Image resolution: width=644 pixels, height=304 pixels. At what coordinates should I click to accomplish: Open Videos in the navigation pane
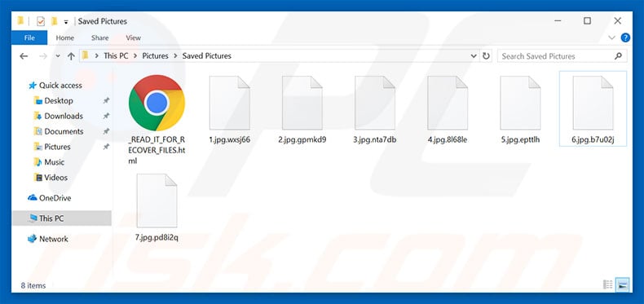[x=56, y=178]
